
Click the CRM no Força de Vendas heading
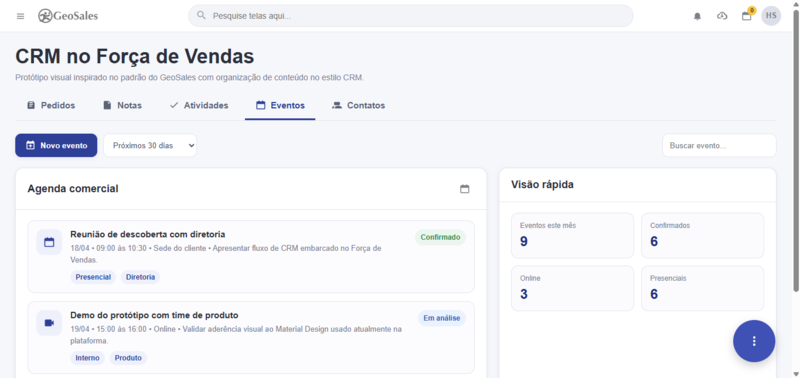click(135, 56)
